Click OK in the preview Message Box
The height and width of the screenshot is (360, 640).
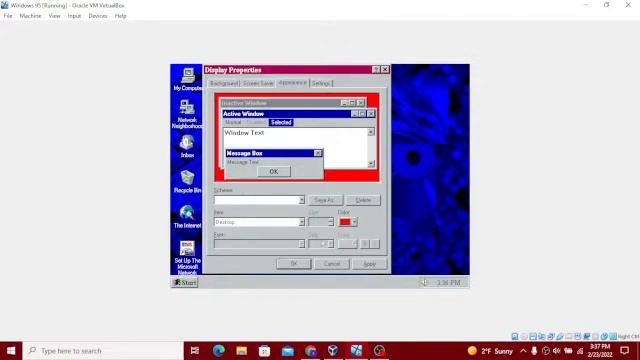point(274,171)
